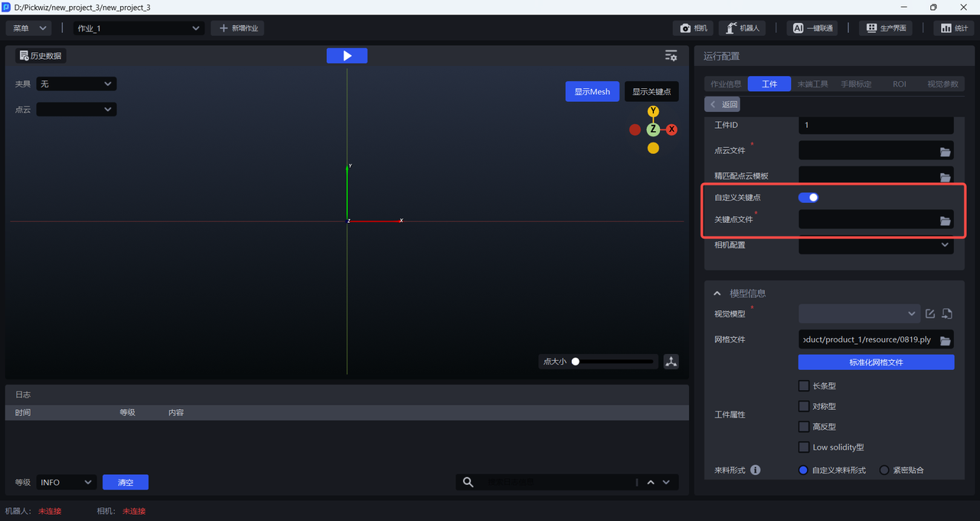The height and width of the screenshot is (521, 980).
Task: Open the 菜单 menu
Action: (29, 28)
